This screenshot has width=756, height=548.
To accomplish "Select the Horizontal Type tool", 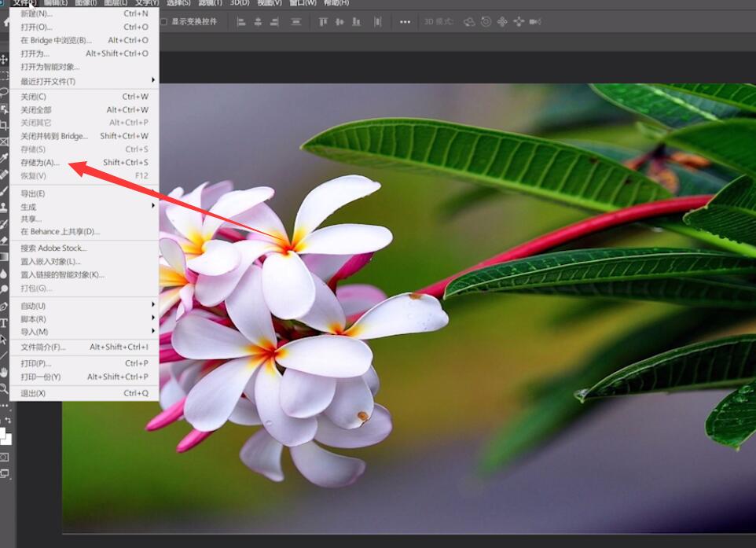I will click(4, 322).
